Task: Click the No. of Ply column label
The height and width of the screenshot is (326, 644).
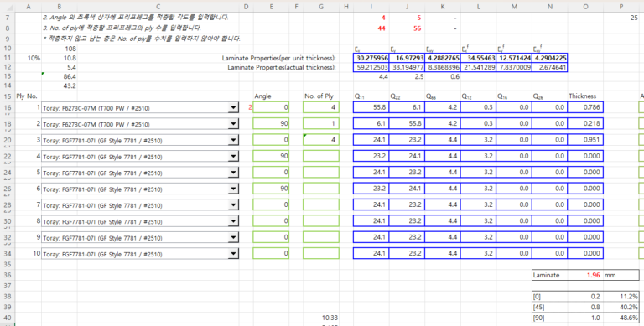Action: coord(319,96)
